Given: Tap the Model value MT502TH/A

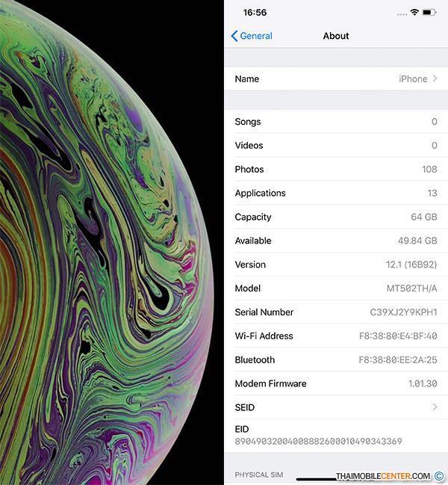Looking at the screenshot, I should click(412, 288).
